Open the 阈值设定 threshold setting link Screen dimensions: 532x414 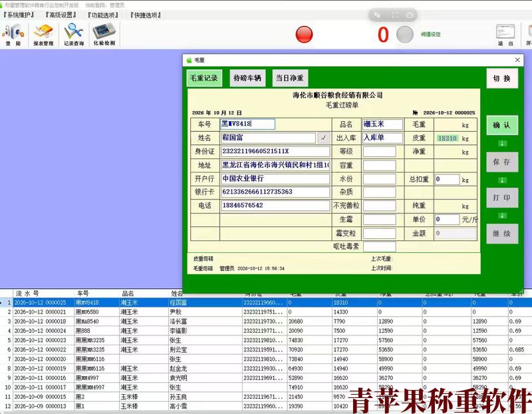click(430, 35)
